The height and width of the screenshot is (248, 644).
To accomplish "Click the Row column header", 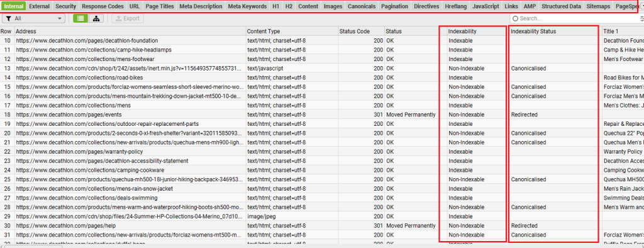I will 7,31.
